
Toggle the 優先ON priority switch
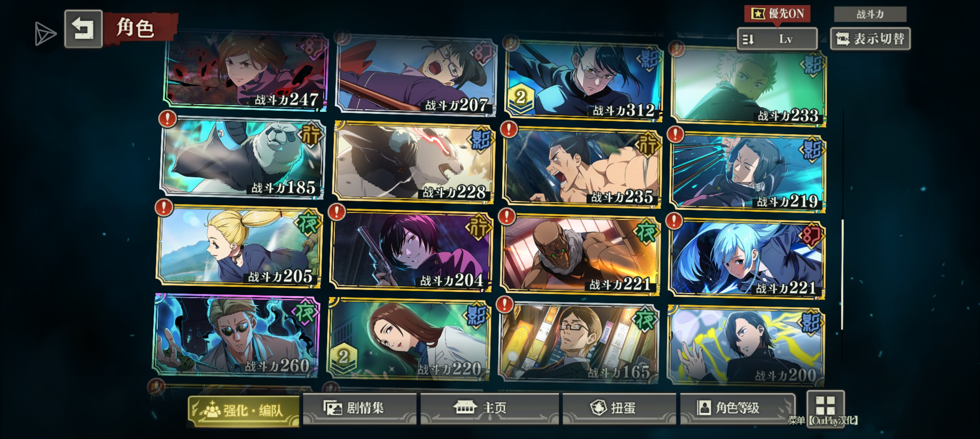(777, 14)
